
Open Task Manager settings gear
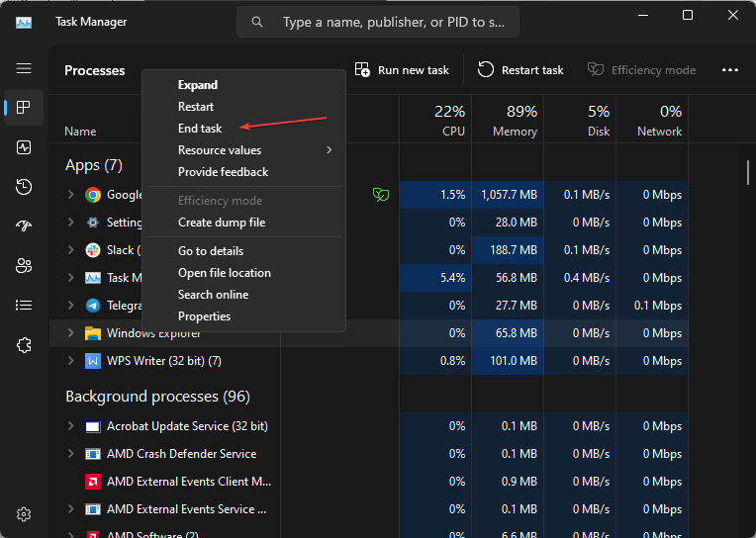click(x=24, y=514)
